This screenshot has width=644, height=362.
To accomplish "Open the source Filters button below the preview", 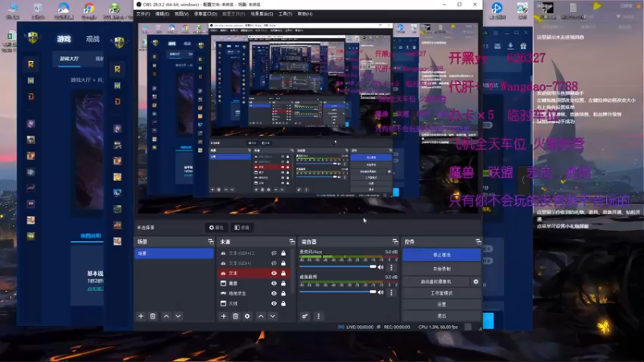I will [x=242, y=228].
